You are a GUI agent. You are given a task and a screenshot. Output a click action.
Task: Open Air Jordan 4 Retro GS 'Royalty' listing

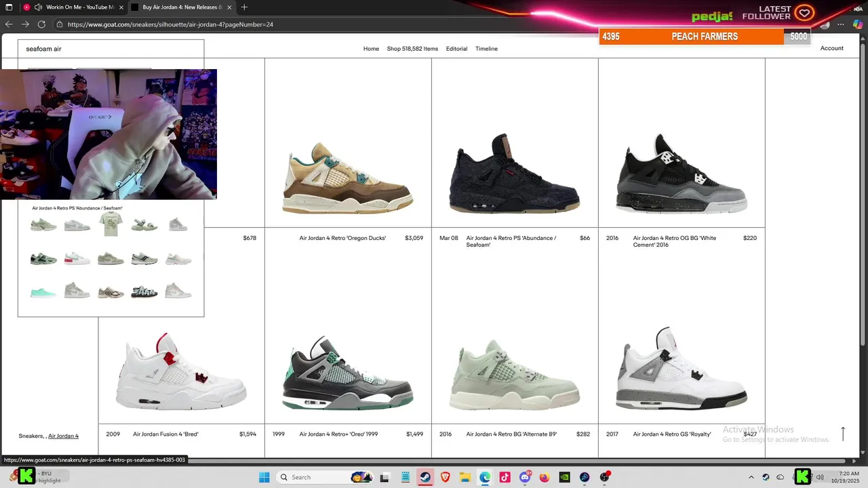(672, 434)
